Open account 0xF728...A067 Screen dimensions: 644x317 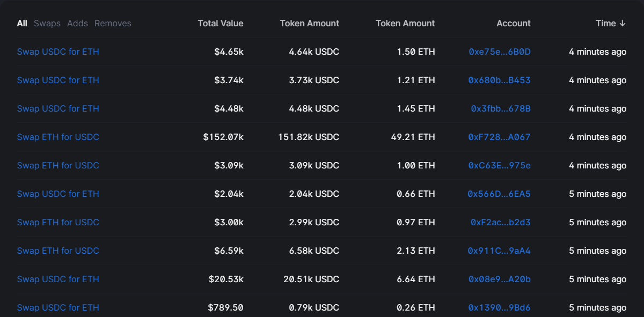click(500, 137)
